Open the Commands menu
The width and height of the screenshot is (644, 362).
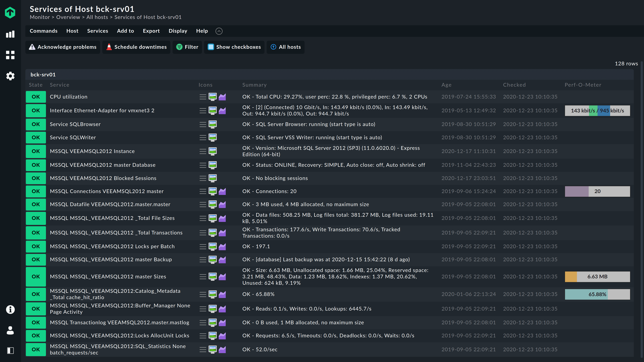[43, 31]
